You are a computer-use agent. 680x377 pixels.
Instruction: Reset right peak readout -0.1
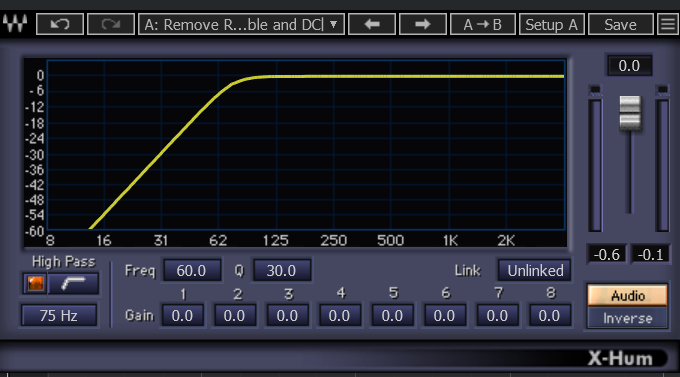tap(650, 254)
